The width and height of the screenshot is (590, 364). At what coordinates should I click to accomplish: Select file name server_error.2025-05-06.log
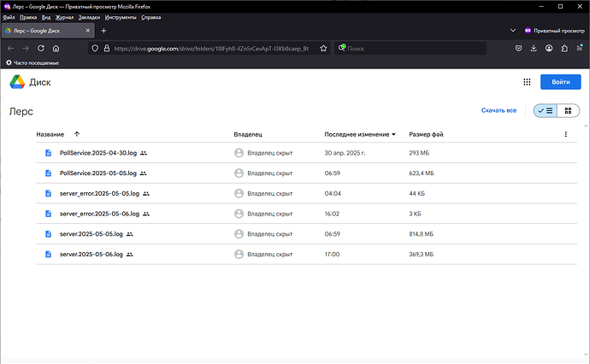click(99, 214)
